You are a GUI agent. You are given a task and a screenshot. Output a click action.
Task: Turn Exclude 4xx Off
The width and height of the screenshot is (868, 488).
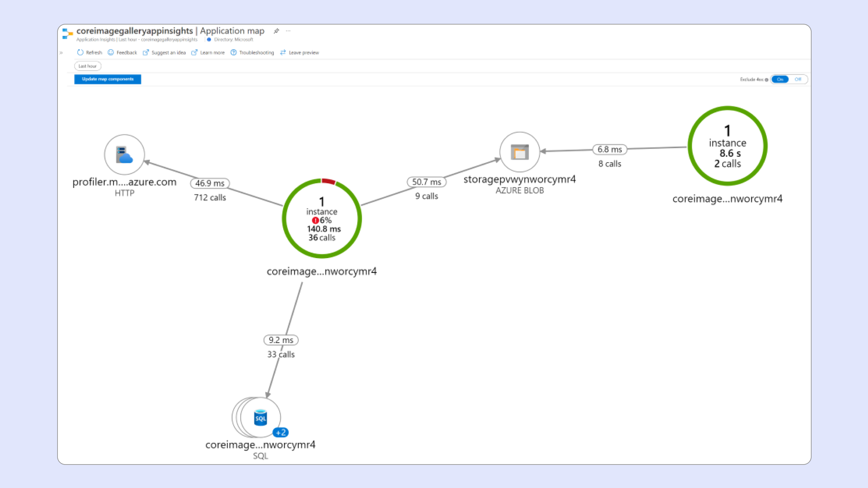(x=798, y=80)
